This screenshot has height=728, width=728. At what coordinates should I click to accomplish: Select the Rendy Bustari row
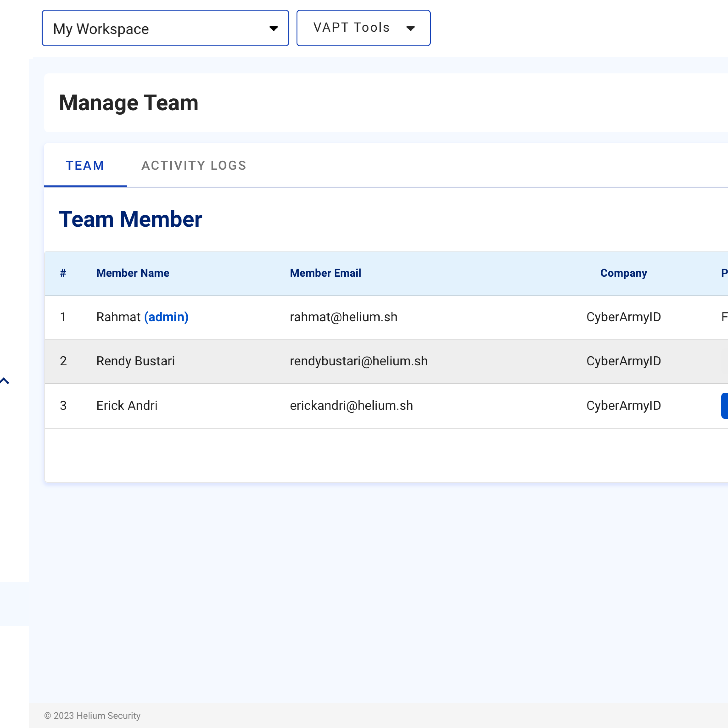click(135, 361)
